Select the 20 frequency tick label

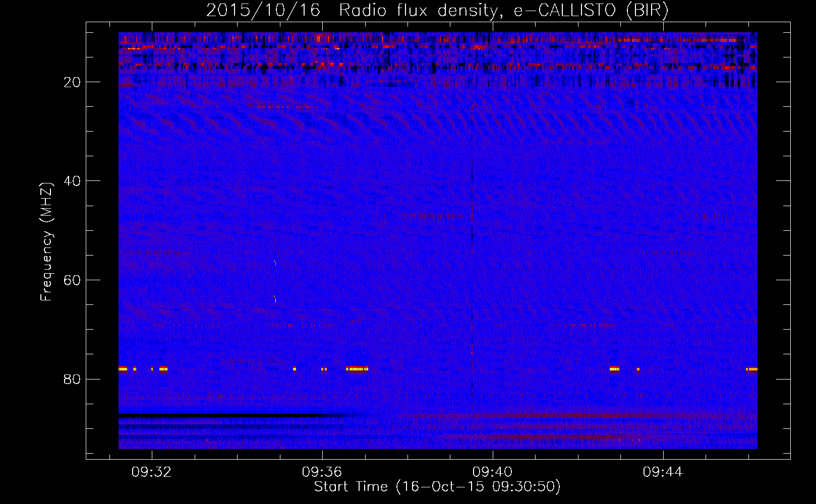(x=72, y=82)
